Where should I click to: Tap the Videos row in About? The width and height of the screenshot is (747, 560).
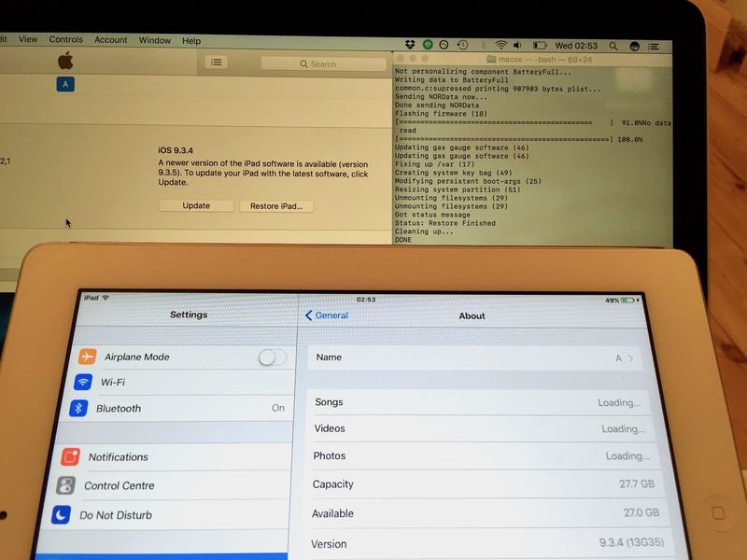(480, 428)
